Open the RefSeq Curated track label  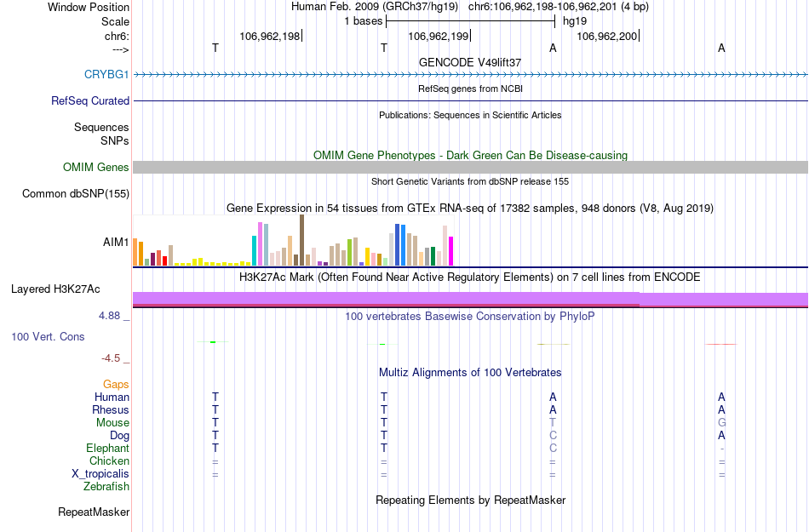click(x=89, y=100)
